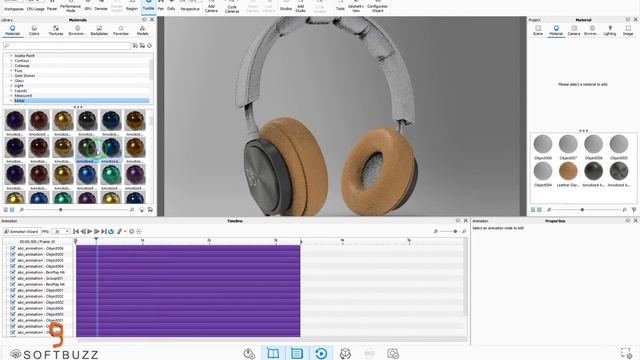Viewport: 640px width, 360px height.
Task: Uncheck abc_animation Group001 checkbox
Action: pos(13,278)
